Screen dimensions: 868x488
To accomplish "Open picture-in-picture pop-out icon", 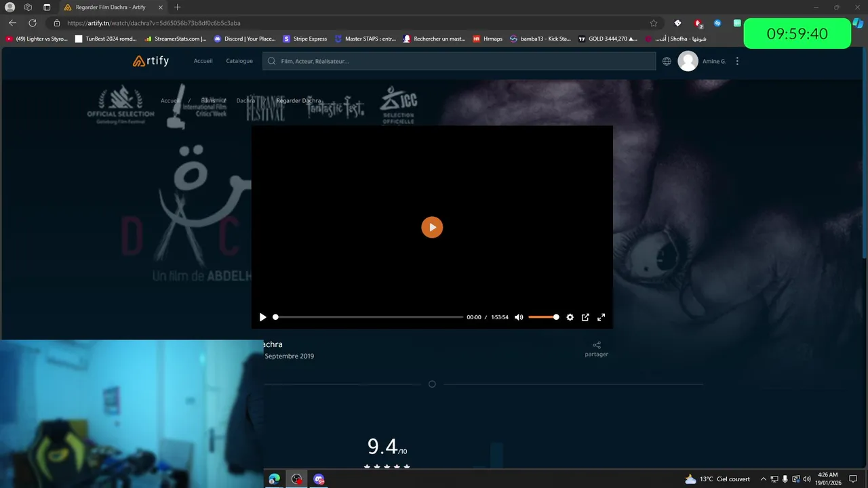I will [585, 317].
